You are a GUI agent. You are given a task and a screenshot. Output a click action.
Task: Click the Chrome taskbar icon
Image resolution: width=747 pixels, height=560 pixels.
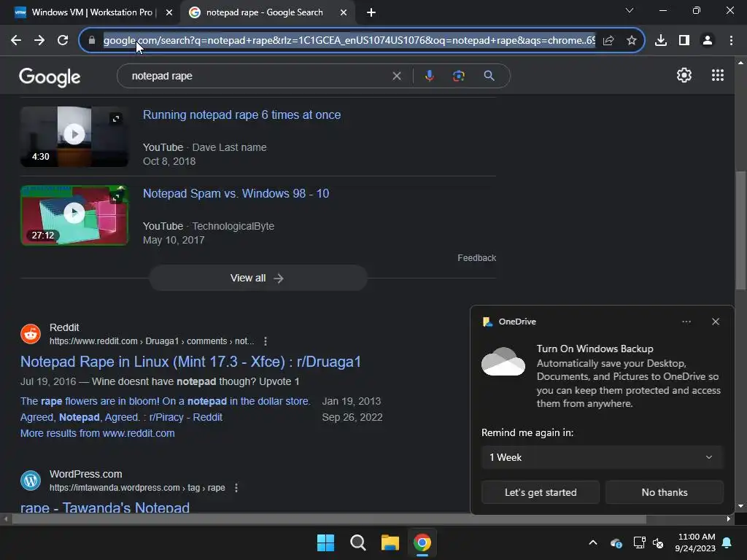pos(422,542)
